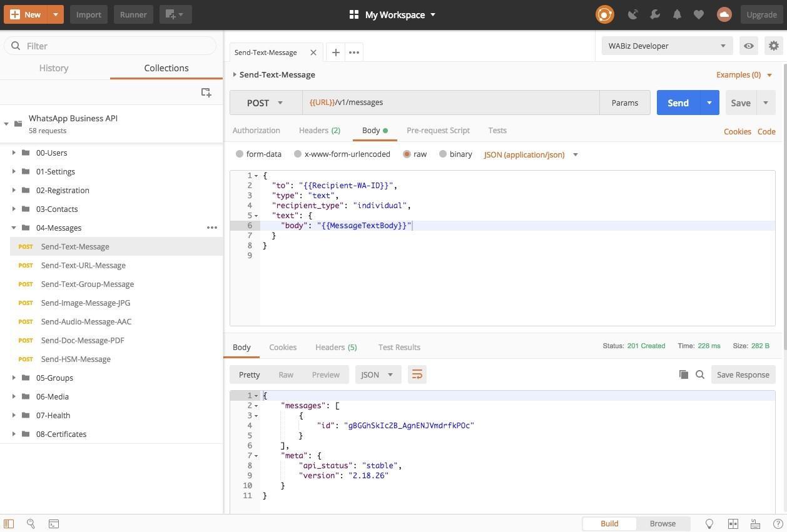
Task: Open the 04-Messages folder options ellipsis
Action: pyautogui.click(x=212, y=228)
